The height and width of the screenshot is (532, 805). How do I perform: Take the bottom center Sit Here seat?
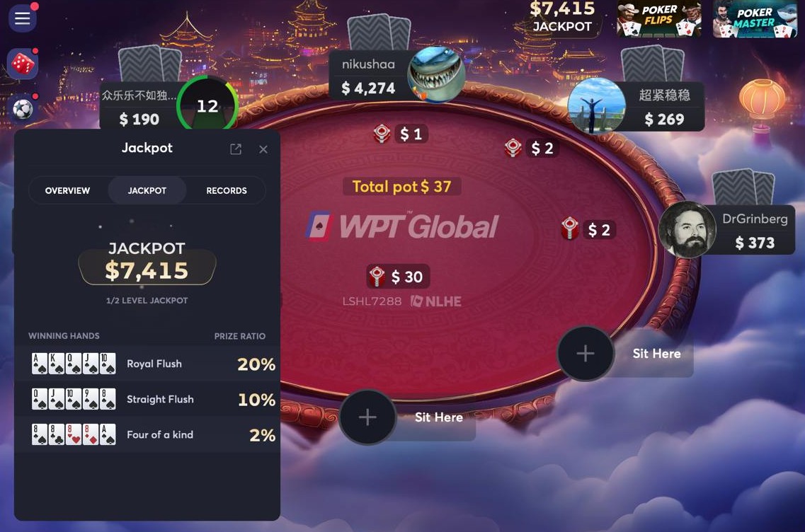(407, 417)
